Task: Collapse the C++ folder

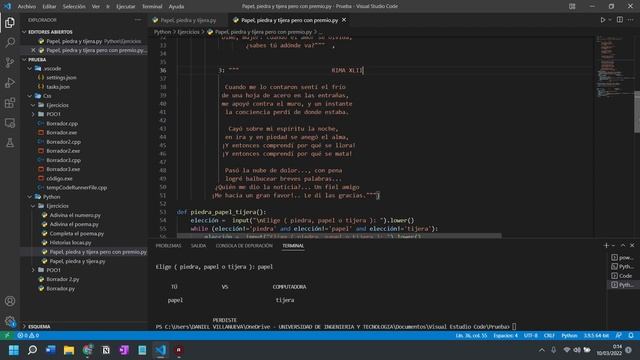Action: tap(30, 96)
